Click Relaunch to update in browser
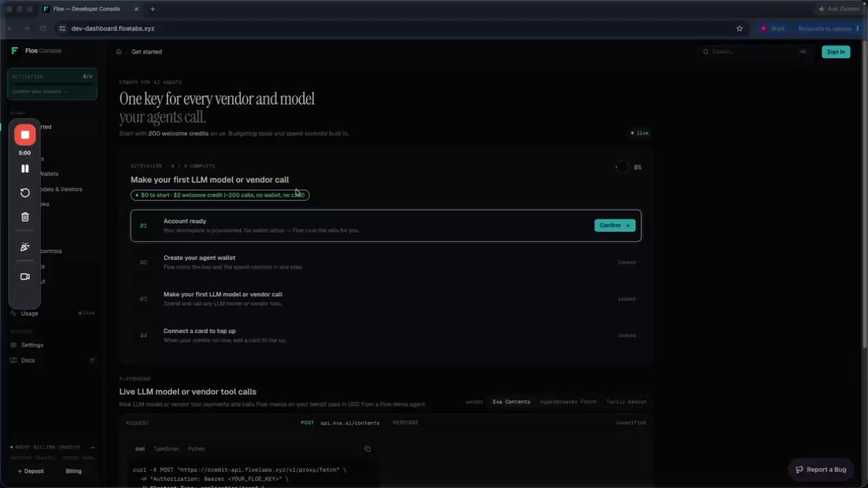This screenshot has width=868, height=488. [x=827, y=28]
